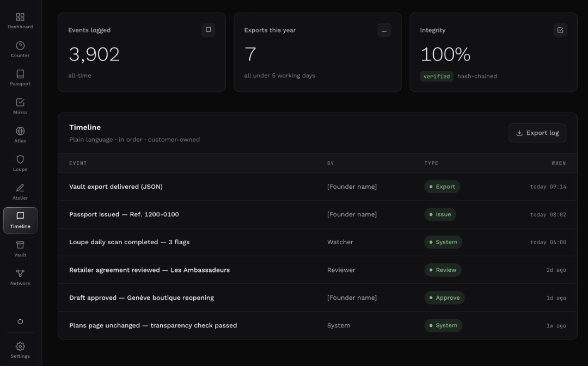
Task: Select 'Draft approved — Genève boutique reopening'
Action: coord(142,297)
